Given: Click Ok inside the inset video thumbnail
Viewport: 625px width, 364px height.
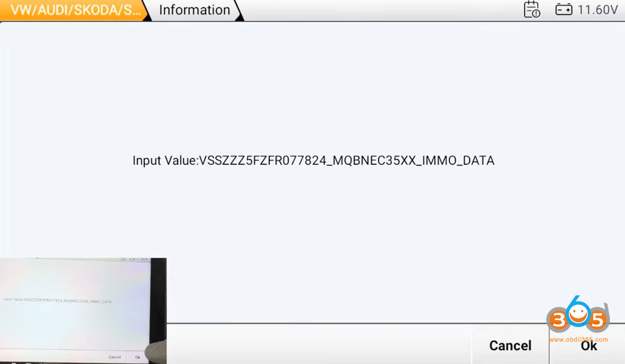Looking at the screenshot, I should 137,358.
